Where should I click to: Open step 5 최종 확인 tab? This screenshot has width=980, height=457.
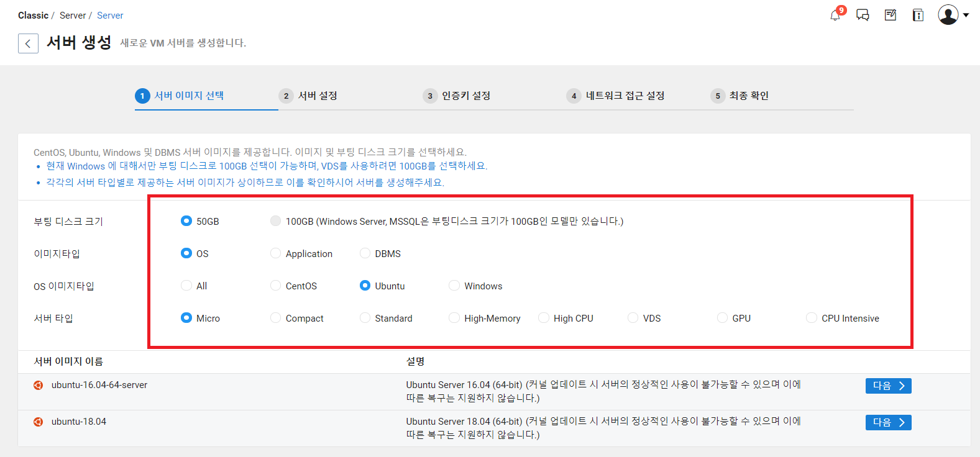tap(740, 96)
